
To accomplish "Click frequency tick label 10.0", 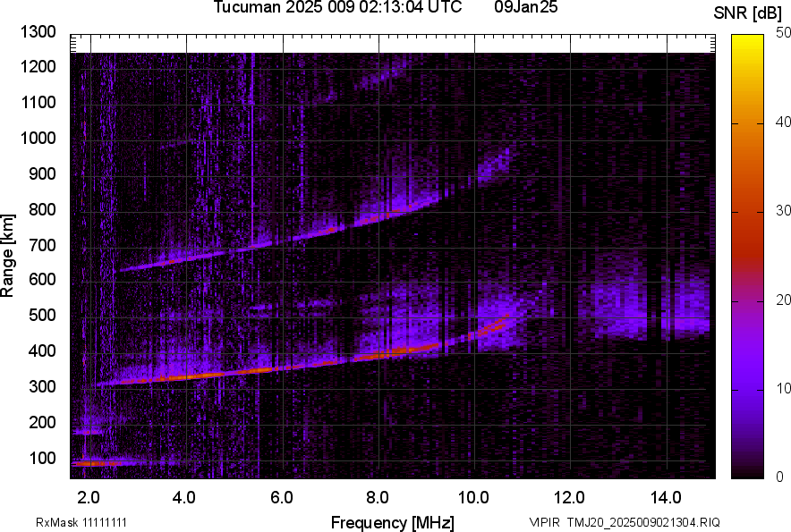I will point(473,497).
